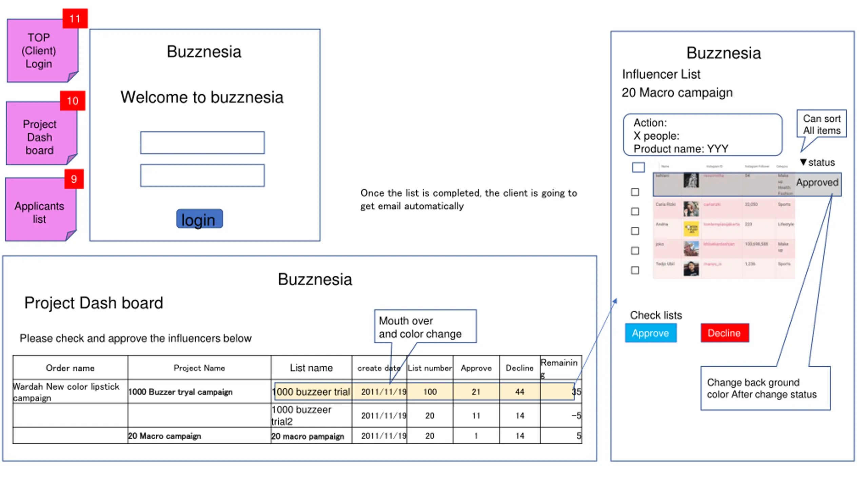Check the box beside Carla Rizki

click(635, 211)
